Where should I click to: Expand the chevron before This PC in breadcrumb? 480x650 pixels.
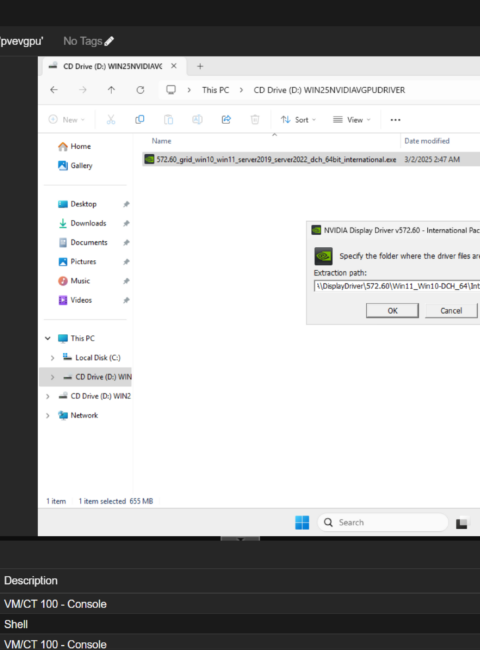coord(189,90)
